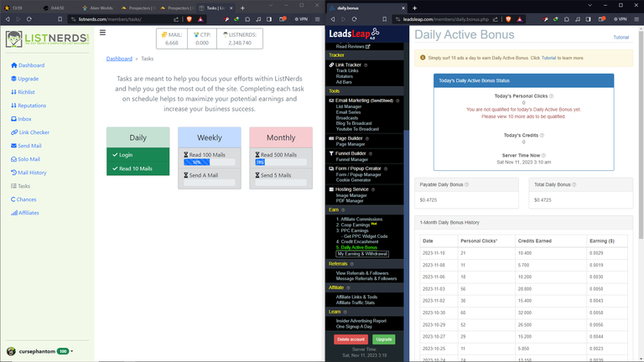Open the ListNerds hamburger menu icon
This screenshot has width=644, height=362.
(x=102, y=33)
